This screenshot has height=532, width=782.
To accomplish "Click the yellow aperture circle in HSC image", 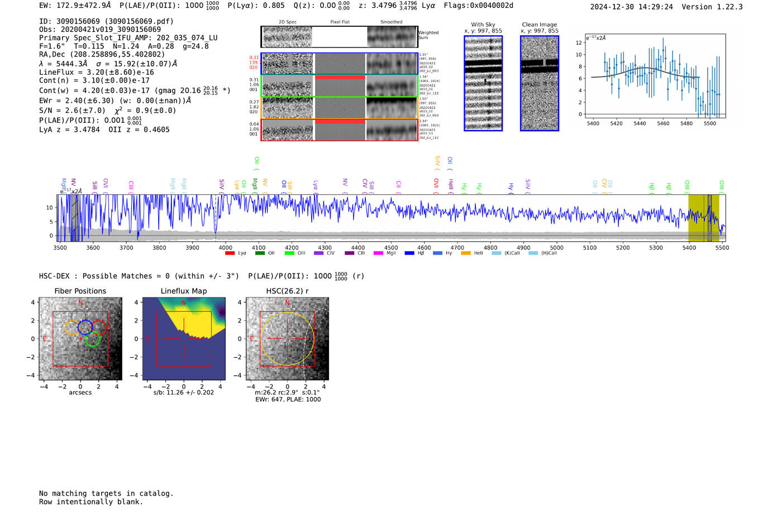I will click(x=287, y=339).
